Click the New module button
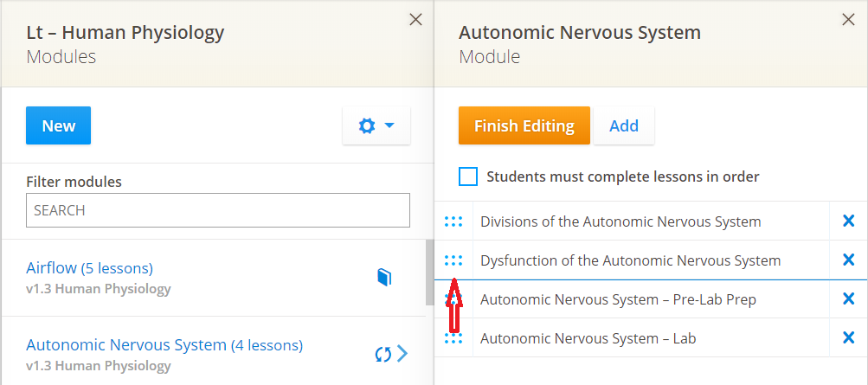868x385 pixels. 58,125
